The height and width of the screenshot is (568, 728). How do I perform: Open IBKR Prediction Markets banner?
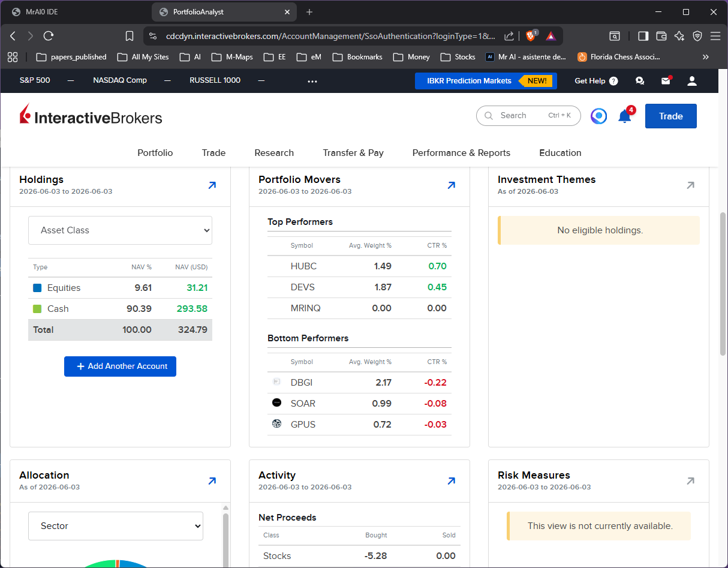(486, 81)
